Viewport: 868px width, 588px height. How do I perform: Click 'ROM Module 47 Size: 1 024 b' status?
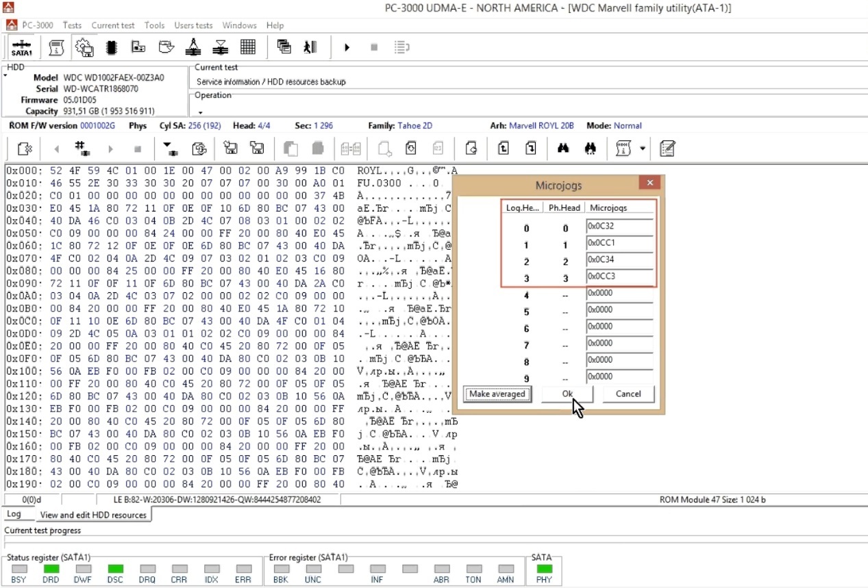click(712, 500)
